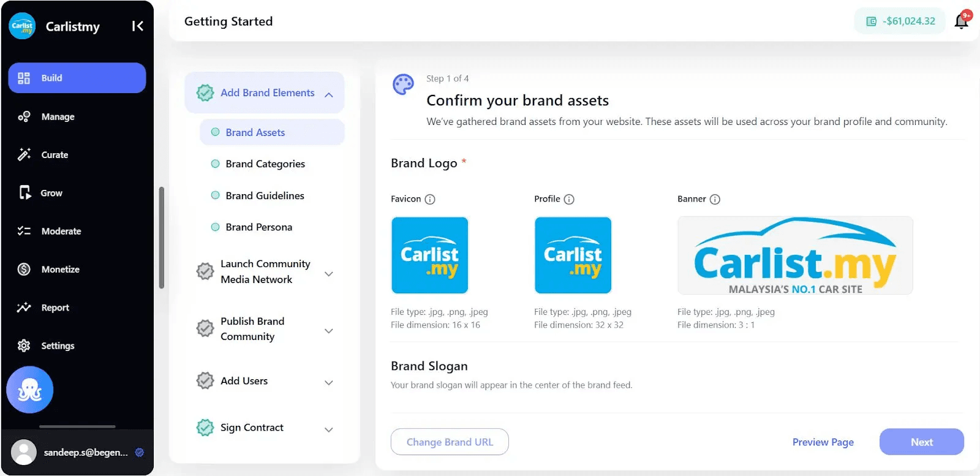The width and height of the screenshot is (980, 476).
Task: Expand the Sign Contract chevron
Action: pyautogui.click(x=329, y=429)
